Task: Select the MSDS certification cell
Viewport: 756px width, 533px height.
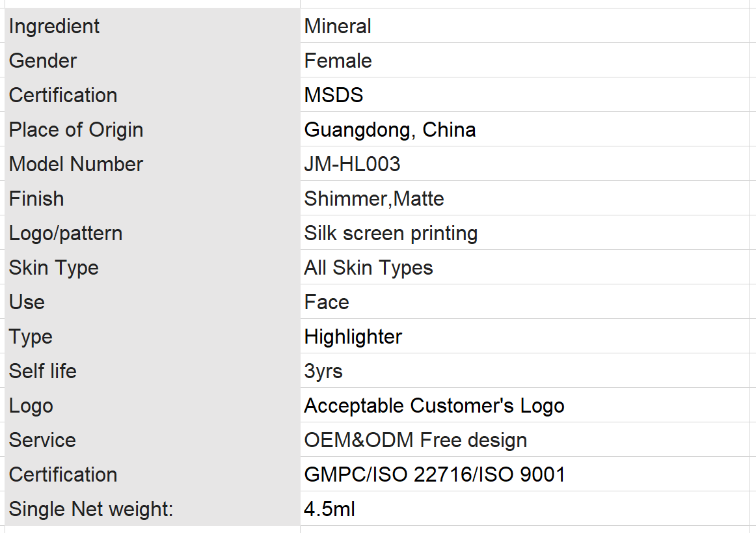Action: (524, 94)
